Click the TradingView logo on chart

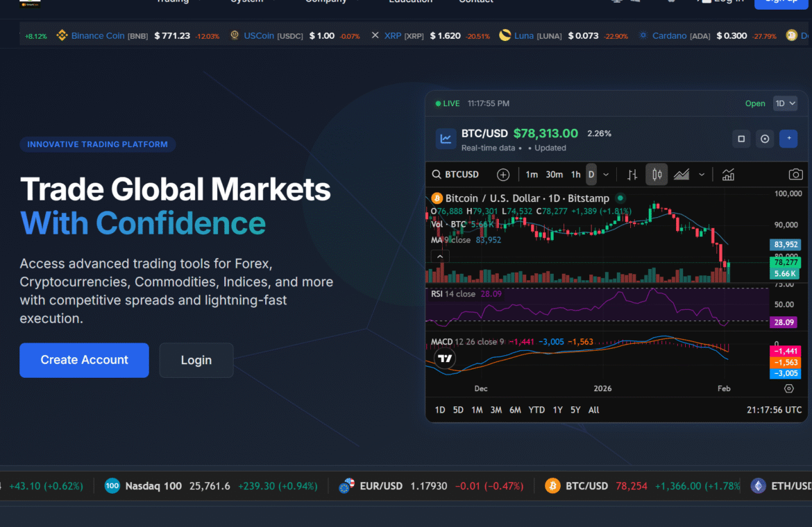coord(445,358)
